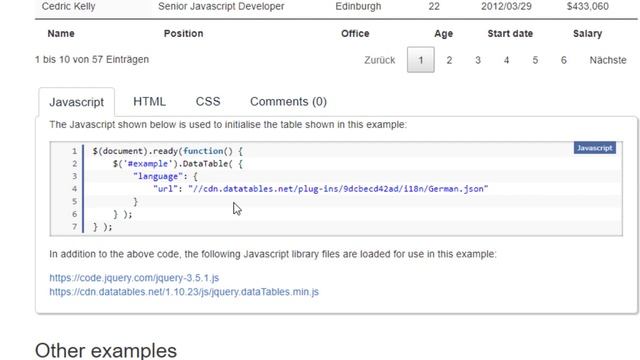Click the $433,060 salary cell
Viewport: 640px width, 360px height.
click(587, 7)
